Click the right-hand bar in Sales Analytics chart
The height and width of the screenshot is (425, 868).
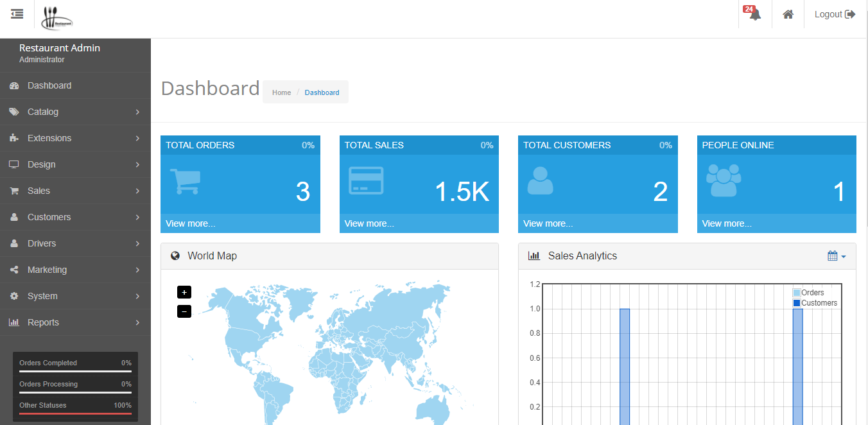pyautogui.click(x=797, y=367)
